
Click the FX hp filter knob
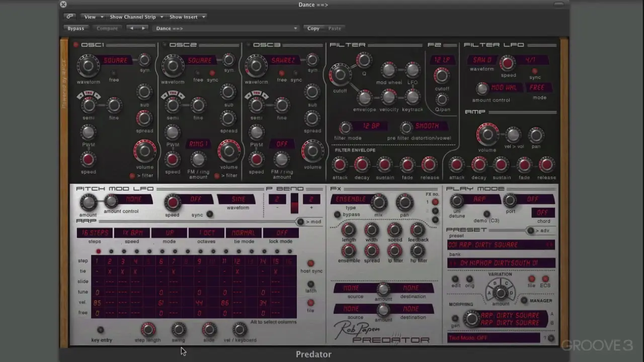click(418, 251)
